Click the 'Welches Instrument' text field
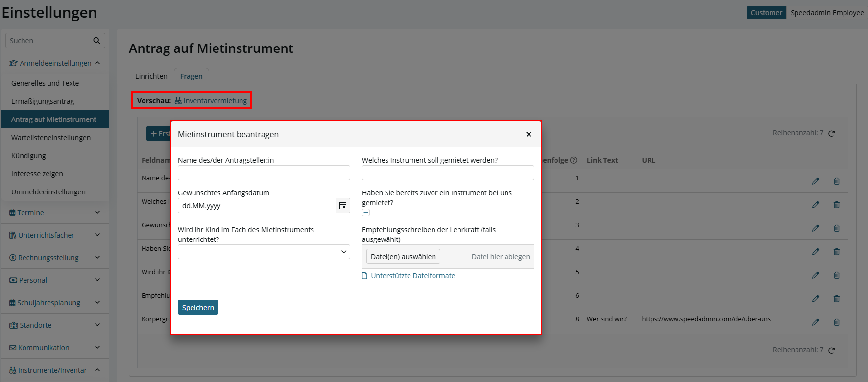The image size is (868, 382). tap(448, 173)
